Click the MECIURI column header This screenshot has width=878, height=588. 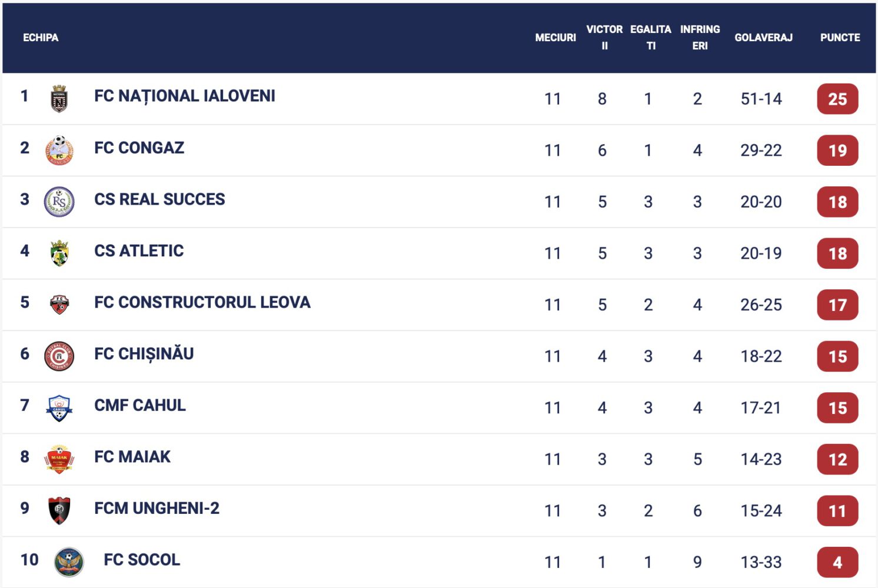point(555,38)
